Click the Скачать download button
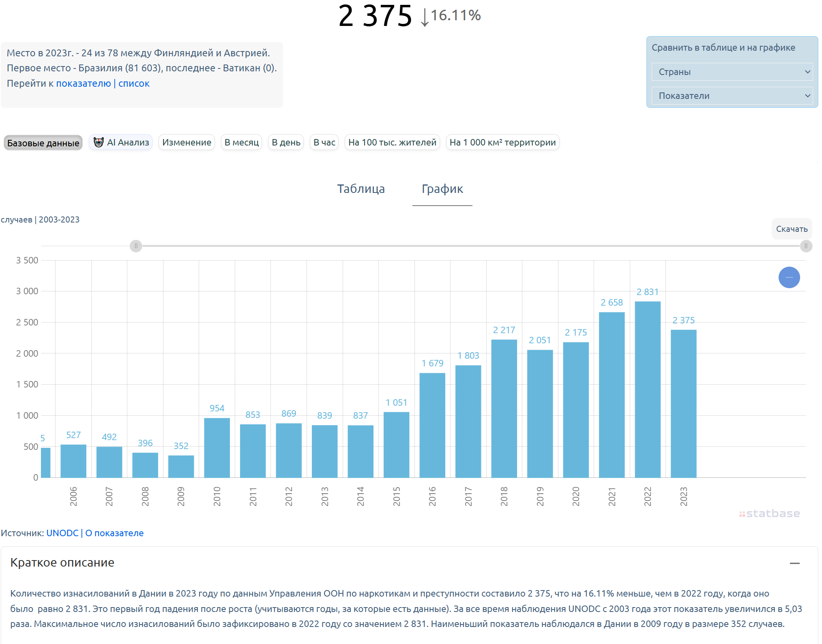The width and height of the screenshot is (822, 644). tap(792, 229)
